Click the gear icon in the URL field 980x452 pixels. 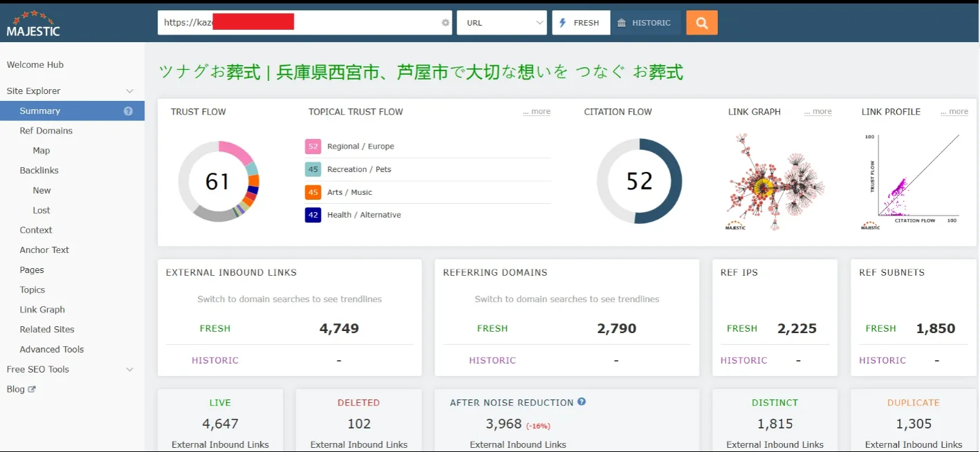point(445,23)
